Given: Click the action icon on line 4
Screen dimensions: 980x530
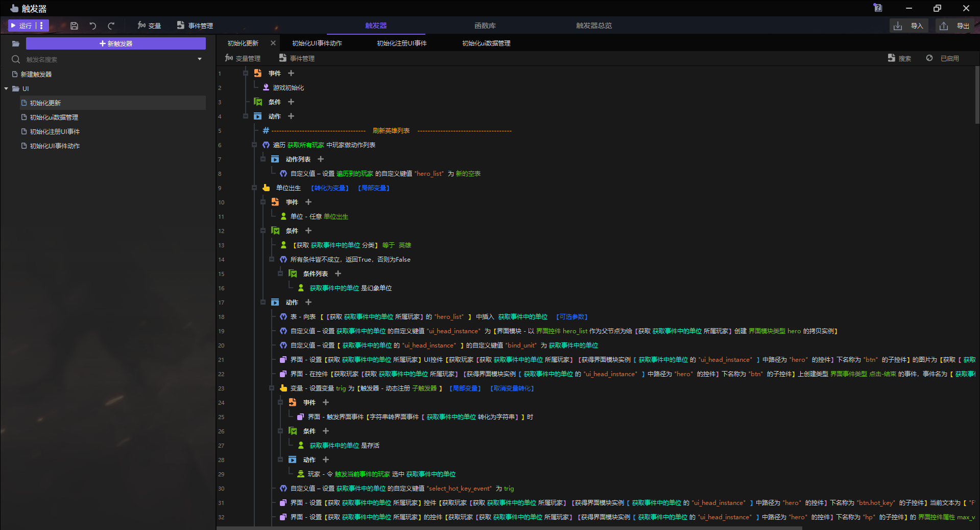Looking at the screenshot, I should click(258, 116).
